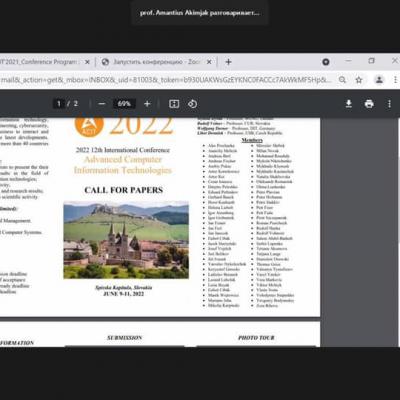Bookmark this page with the star icon
The width and height of the screenshot is (400, 400).
(359, 80)
